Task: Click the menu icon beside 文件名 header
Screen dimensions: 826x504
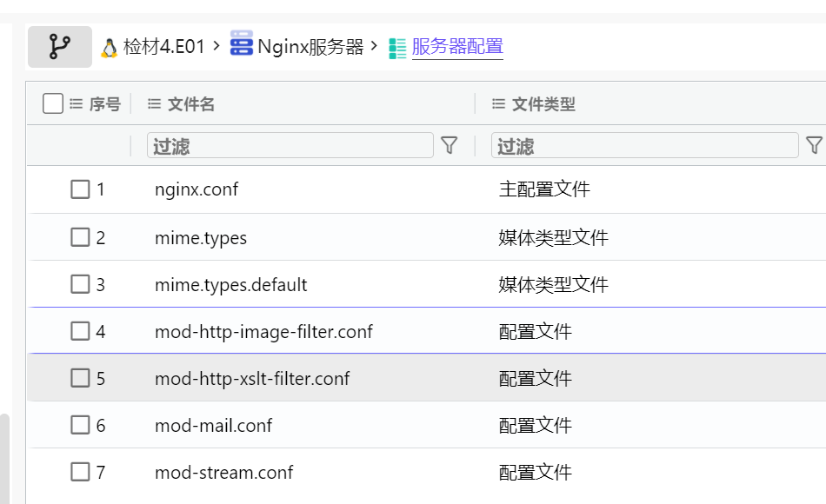Action: pos(154,104)
